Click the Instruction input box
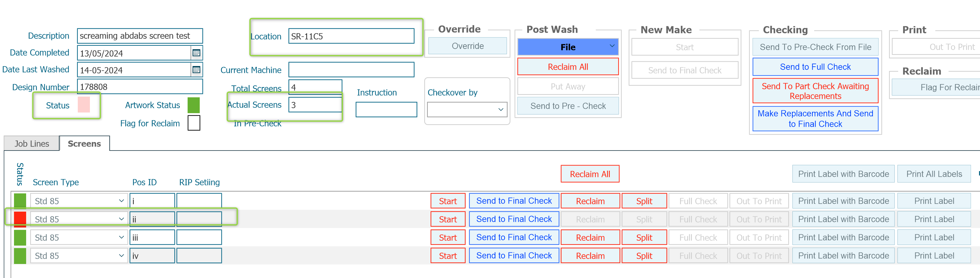Image resolution: width=980 pixels, height=278 pixels. (x=386, y=109)
